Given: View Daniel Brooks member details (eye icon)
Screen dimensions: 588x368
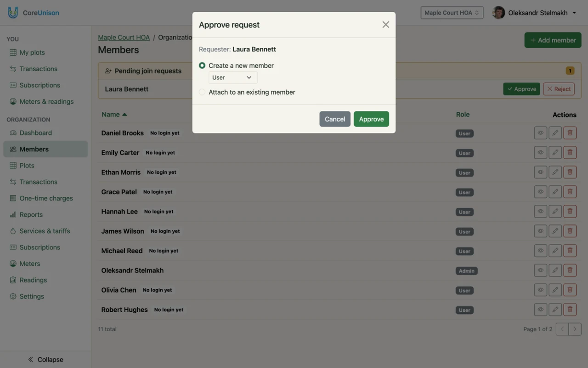Looking at the screenshot, I should point(541,133).
